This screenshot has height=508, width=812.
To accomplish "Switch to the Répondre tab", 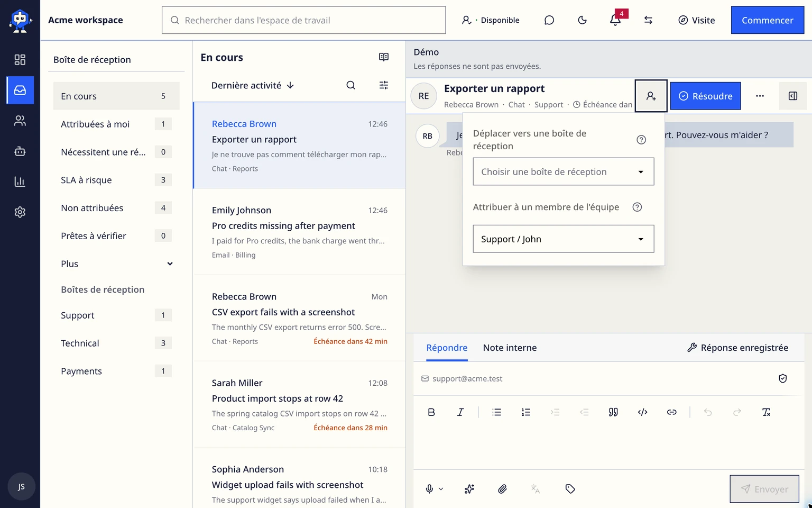I will point(447,348).
